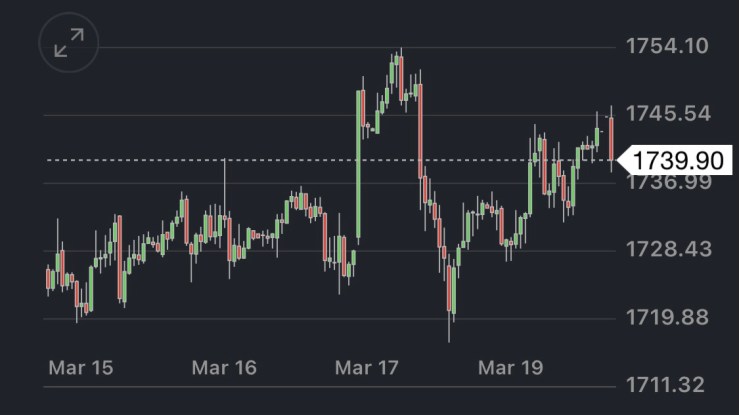Image resolution: width=739 pixels, height=415 pixels.
Task: Click the 1719.88 price axis label
Action: (667, 317)
